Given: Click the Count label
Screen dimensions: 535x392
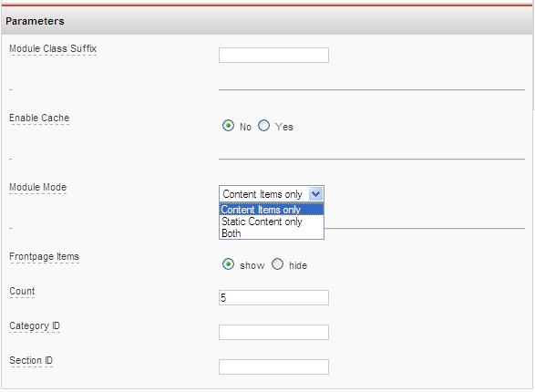Looking at the screenshot, I should point(22,292).
